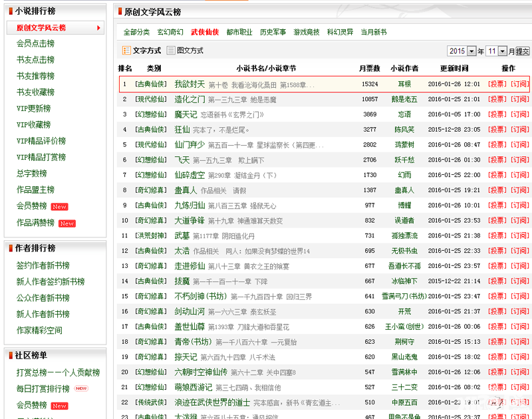Select the 玄幻奇幻 category tab
Image resolution: width=532 pixels, height=419 pixels.
point(170,32)
